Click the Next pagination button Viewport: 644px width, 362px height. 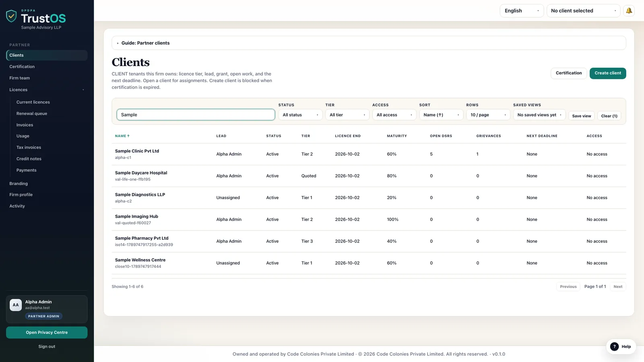pos(618,287)
